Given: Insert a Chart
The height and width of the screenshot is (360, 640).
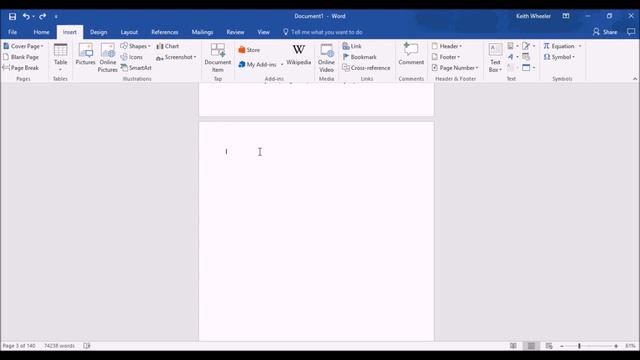Looking at the screenshot, I should click(x=168, y=46).
